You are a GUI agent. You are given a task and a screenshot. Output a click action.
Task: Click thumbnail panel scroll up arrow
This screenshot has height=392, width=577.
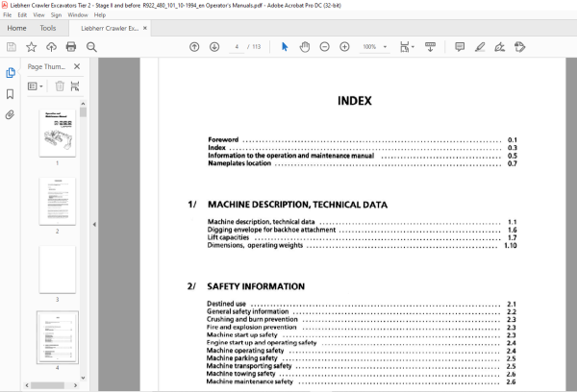pyautogui.click(x=83, y=104)
